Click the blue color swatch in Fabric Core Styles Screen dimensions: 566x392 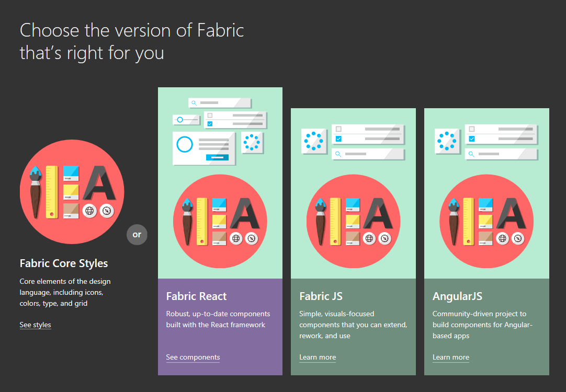(71, 173)
